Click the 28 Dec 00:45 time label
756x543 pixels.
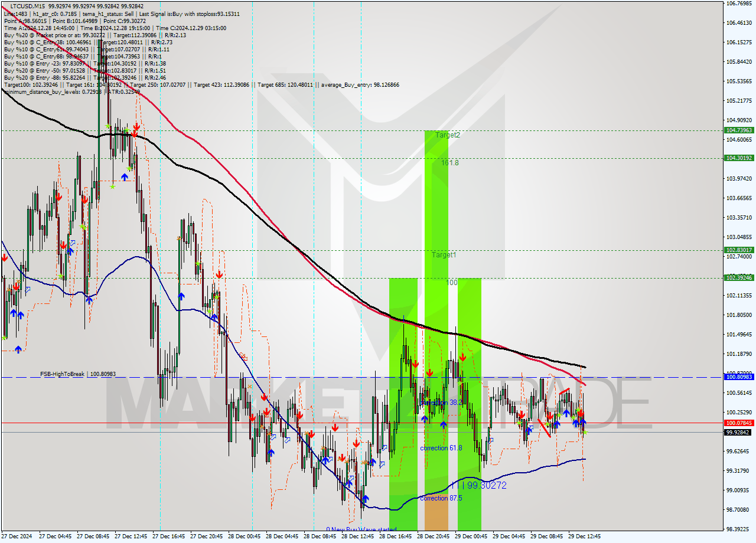pos(245,537)
